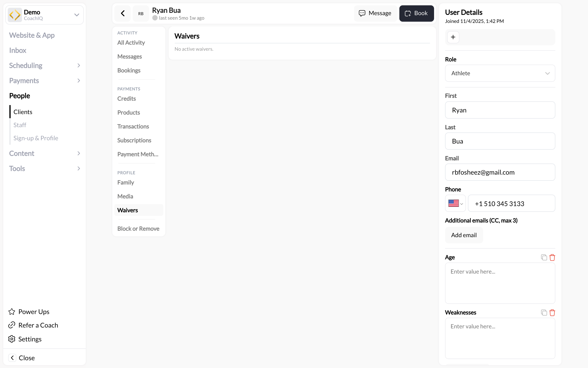Click the Close sidebar arrow icon

coord(12,358)
